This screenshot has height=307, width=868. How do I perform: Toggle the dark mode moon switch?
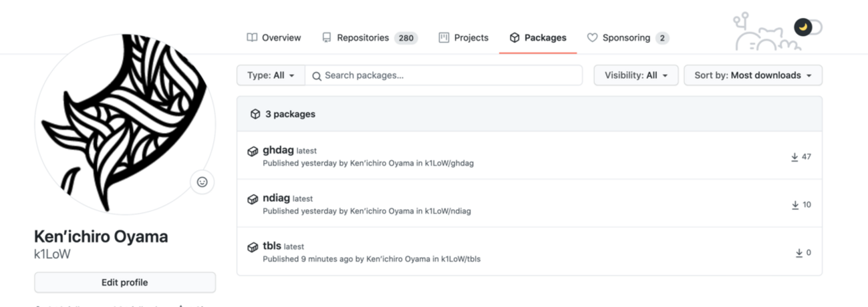tap(807, 27)
